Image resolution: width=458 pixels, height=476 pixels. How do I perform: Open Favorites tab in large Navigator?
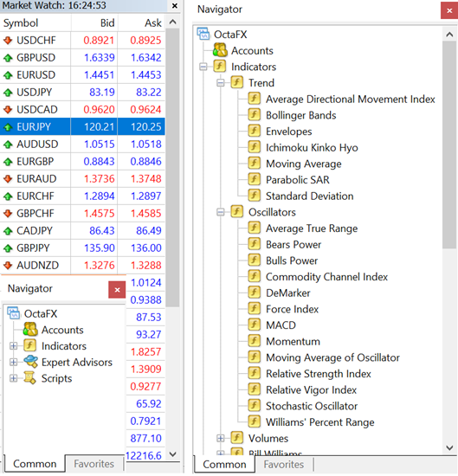click(284, 465)
